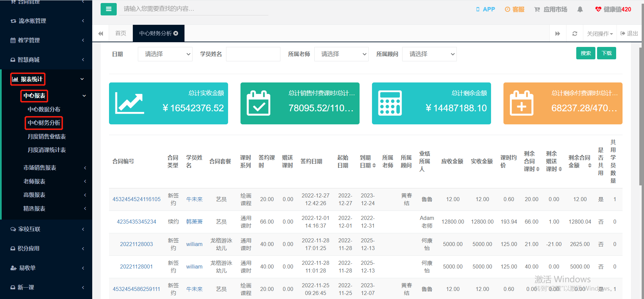Open the APP link in header
Viewport: 644px width, 299px height.
[485, 9]
